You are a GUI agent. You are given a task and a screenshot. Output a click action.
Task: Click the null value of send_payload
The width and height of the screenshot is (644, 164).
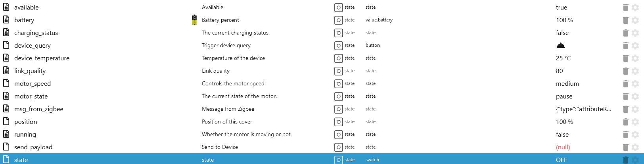pos(563,147)
